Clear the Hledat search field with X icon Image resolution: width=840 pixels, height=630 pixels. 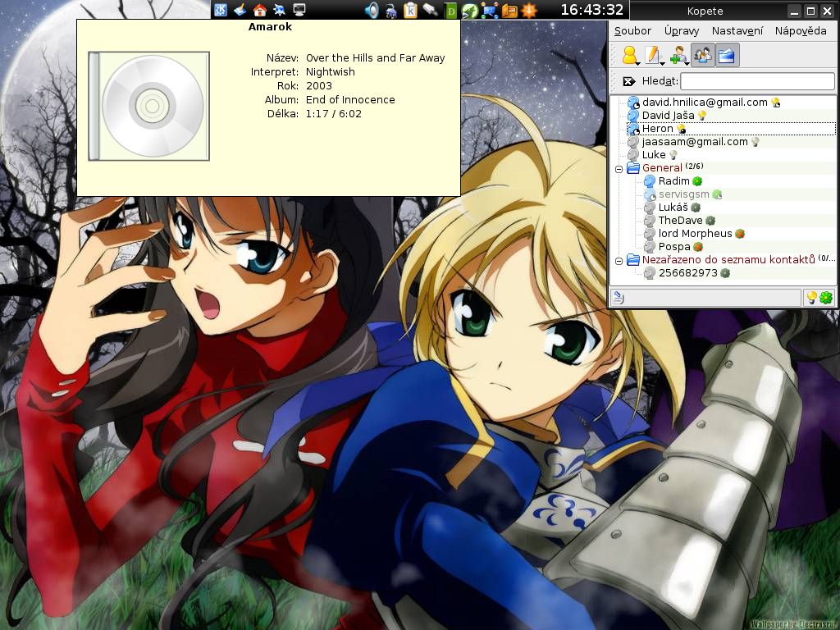629,81
